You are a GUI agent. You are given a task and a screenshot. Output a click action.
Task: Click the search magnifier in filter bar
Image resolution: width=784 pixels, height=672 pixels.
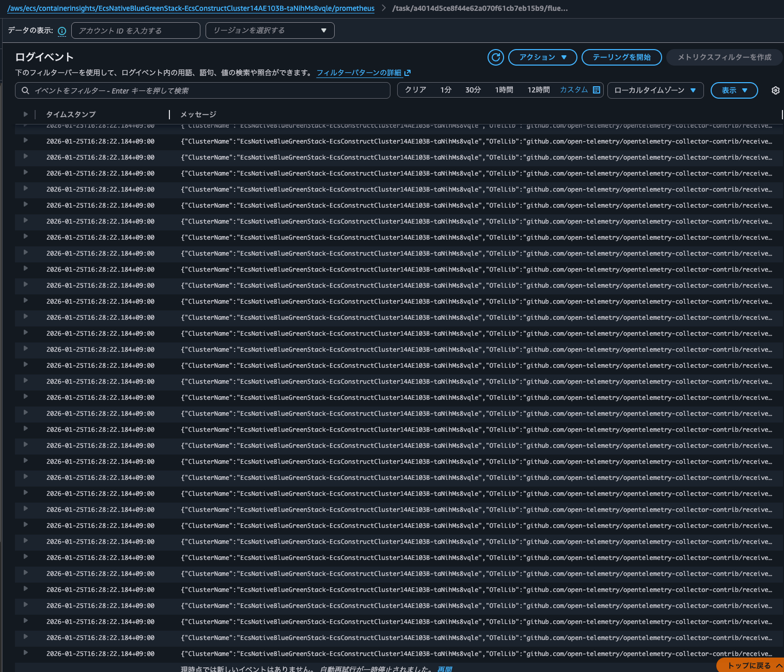click(25, 90)
